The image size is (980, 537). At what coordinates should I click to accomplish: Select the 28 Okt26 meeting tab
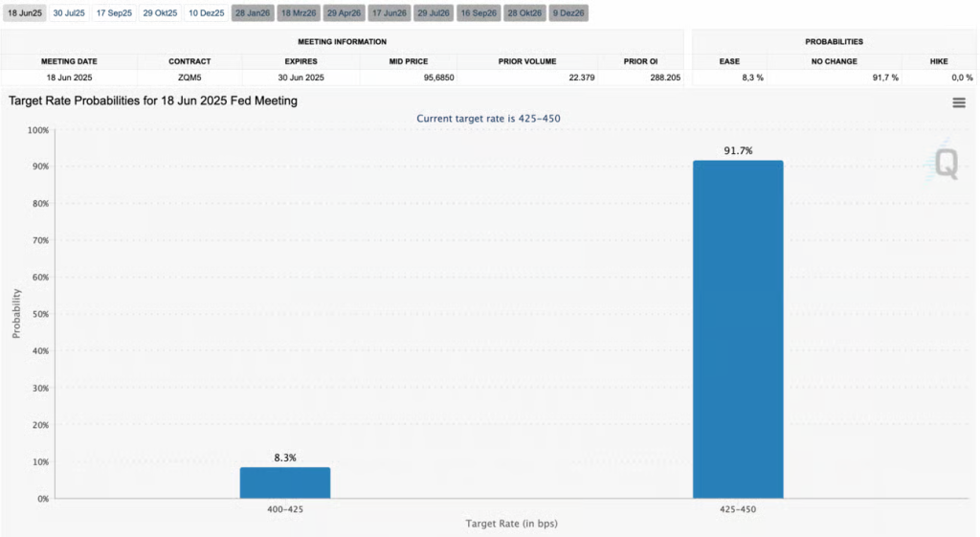pos(524,13)
